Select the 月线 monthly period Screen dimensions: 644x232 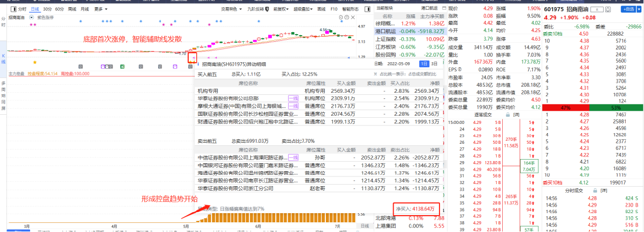85,9
